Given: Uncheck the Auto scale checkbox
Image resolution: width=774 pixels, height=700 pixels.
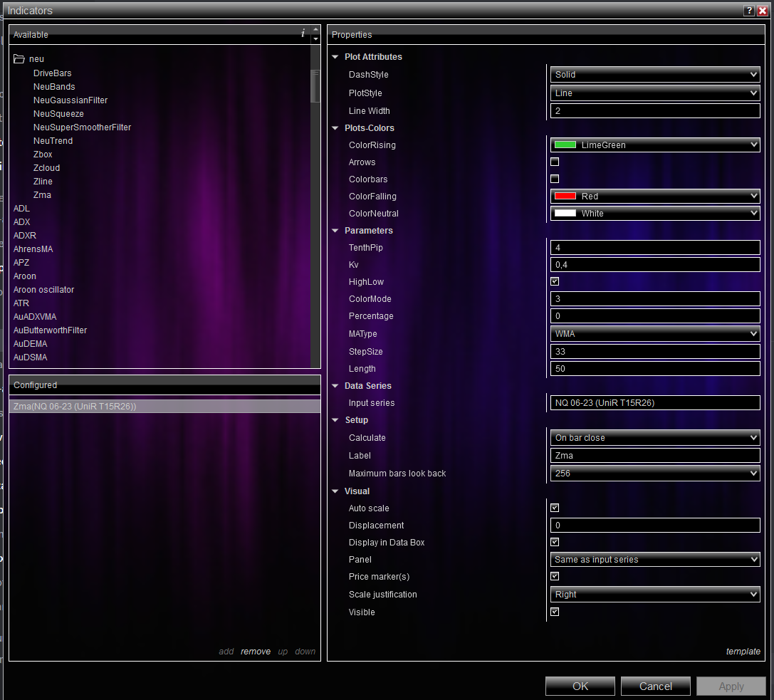Looking at the screenshot, I should tap(555, 508).
